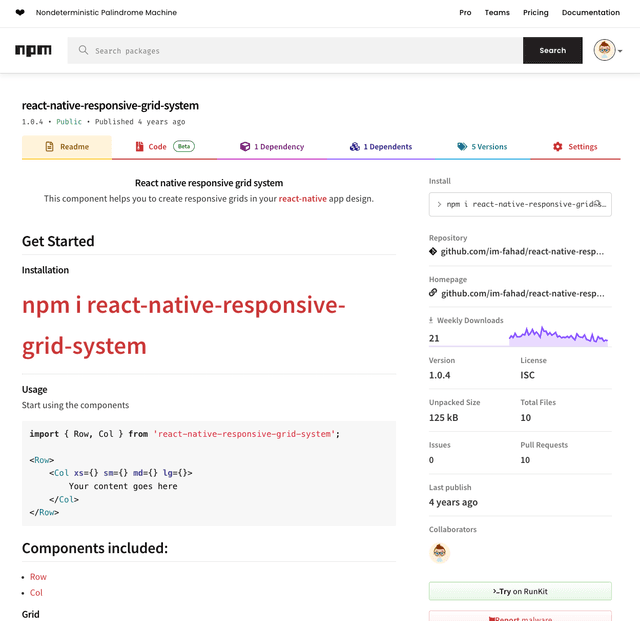Viewport: 640px width, 621px height.
Task: Click the Code tab file icon
Action: pyautogui.click(x=140, y=147)
